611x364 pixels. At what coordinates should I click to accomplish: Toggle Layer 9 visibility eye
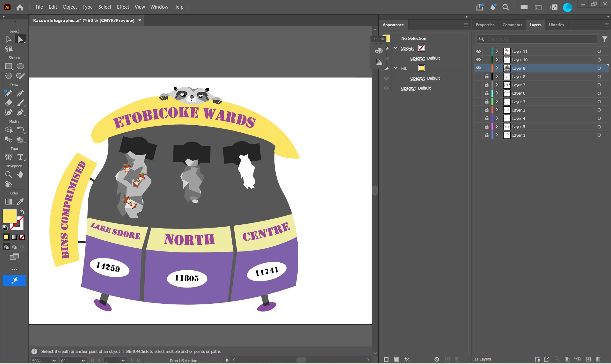coord(478,68)
